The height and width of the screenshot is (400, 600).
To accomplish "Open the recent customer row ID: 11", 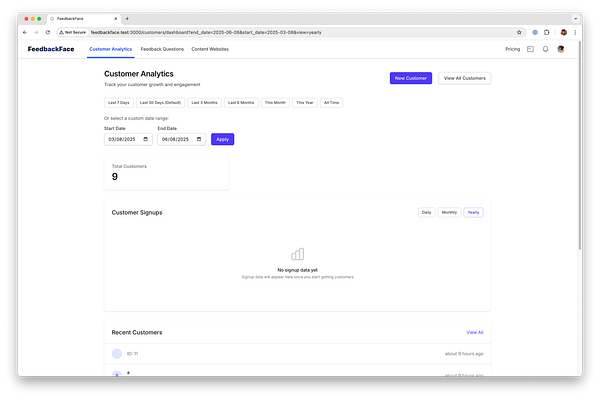I will (297, 354).
